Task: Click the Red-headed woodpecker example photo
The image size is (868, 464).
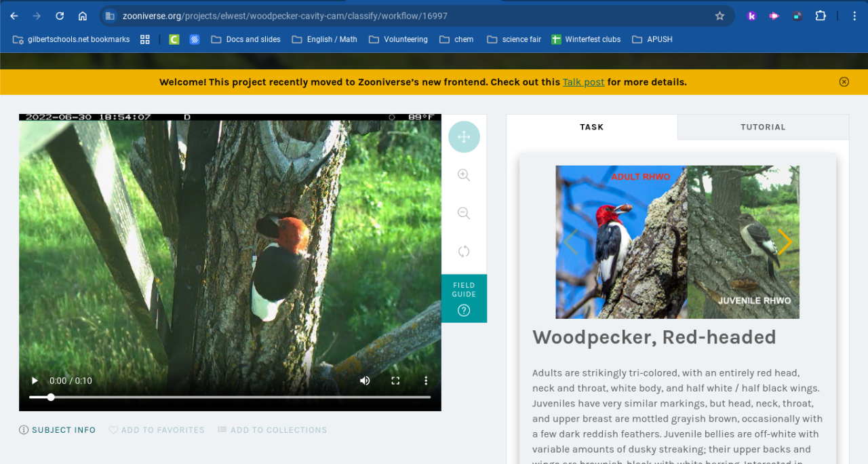Action: pos(677,242)
